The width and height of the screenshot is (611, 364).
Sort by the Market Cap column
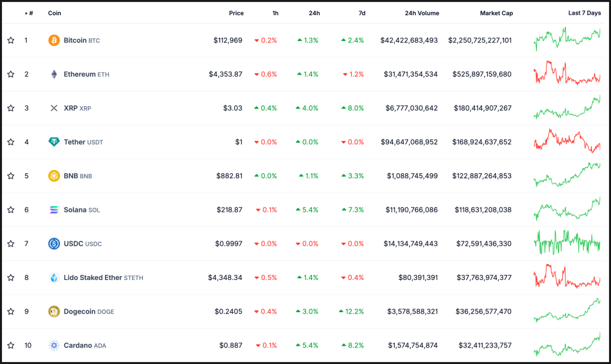coord(497,13)
